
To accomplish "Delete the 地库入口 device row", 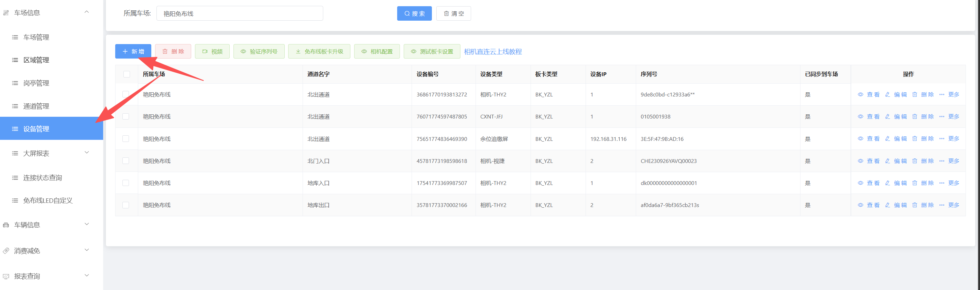I will pos(923,183).
